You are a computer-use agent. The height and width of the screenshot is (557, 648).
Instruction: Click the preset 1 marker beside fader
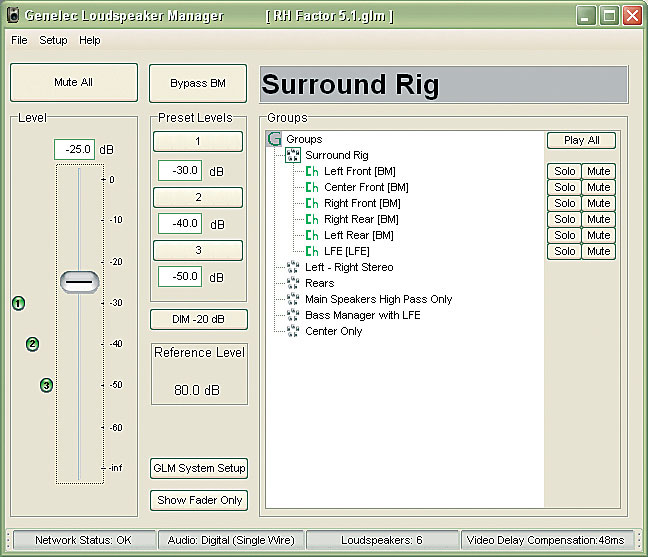(18, 303)
